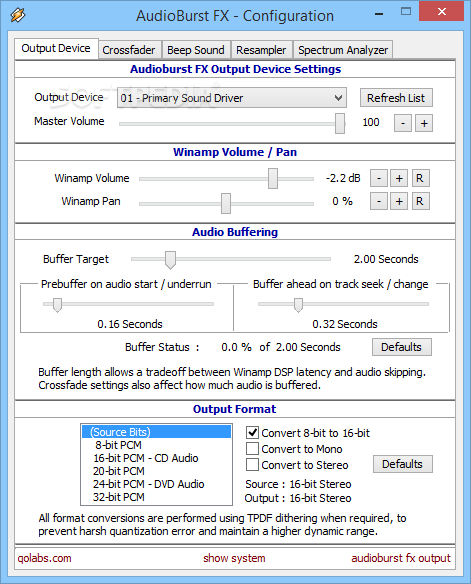Click Defaults button in Audio Buffering
Image resolution: width=471 pixels, height=584 pixels.
(402, 347)
